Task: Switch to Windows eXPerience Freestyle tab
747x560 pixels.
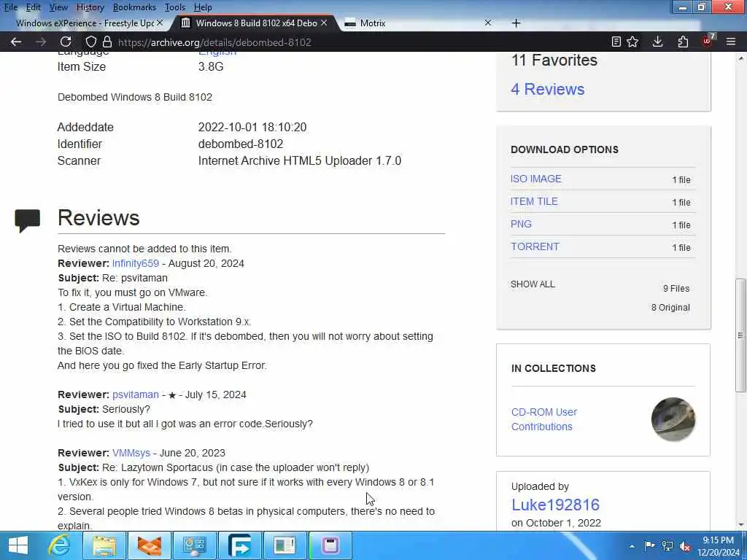Action: (85, 23)
